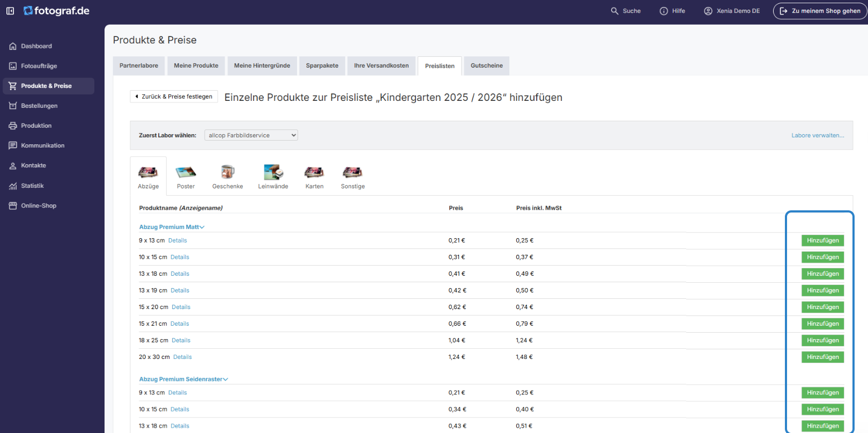Image resolution: width=868 pixels, height=433 pixels.
Task: Add Matt 13 x 18 cm print
Action: tap(823, 274)
